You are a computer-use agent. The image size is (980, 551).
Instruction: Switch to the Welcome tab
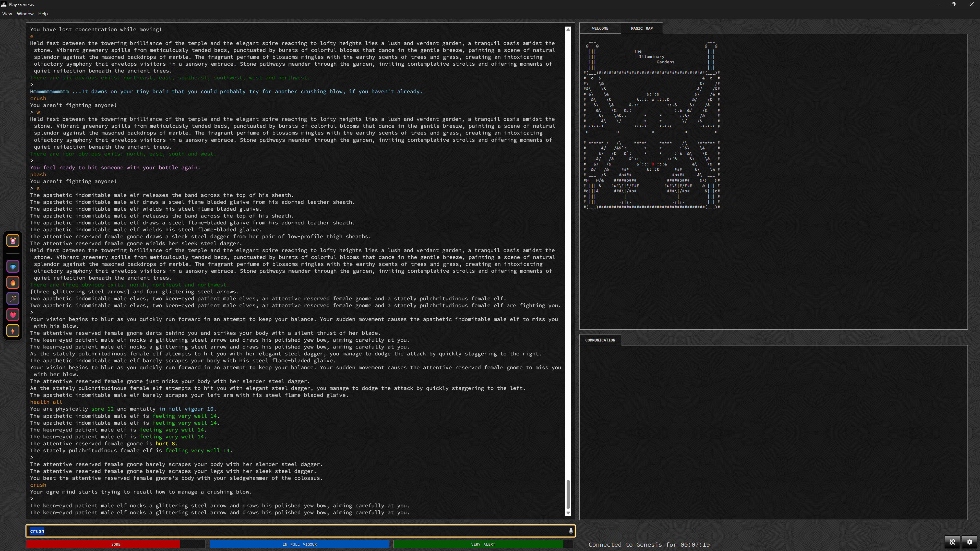(600, 29)
